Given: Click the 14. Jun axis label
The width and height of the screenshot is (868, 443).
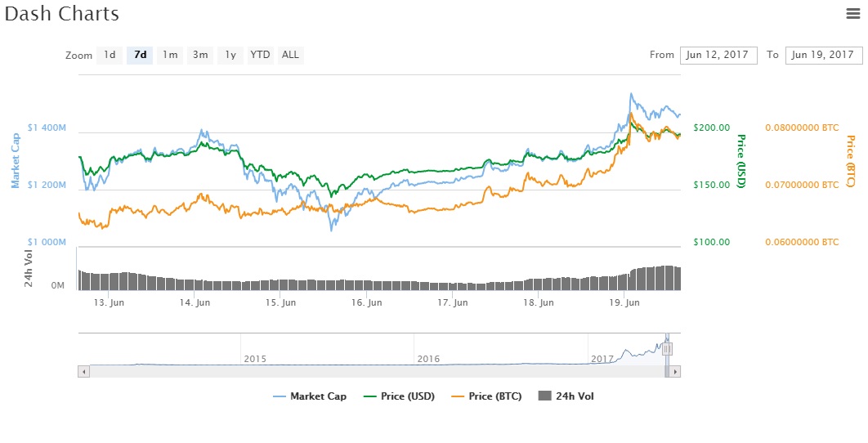Looking at the screenshot, I should point(195,302).
